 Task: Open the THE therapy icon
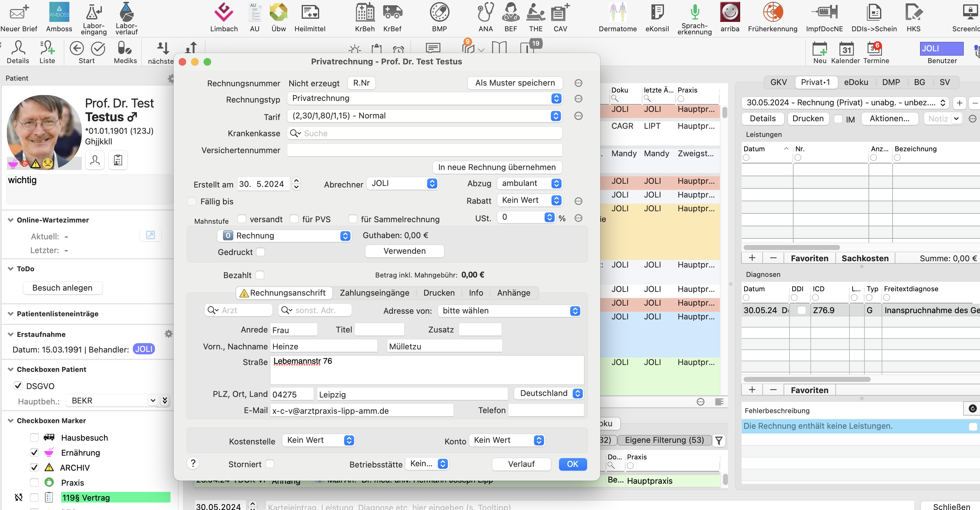click(x=536, y=17)
